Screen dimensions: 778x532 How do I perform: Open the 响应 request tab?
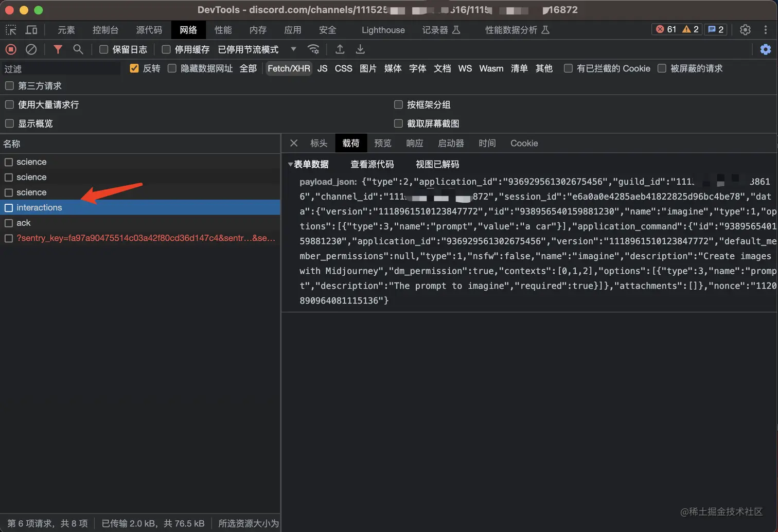415,143
